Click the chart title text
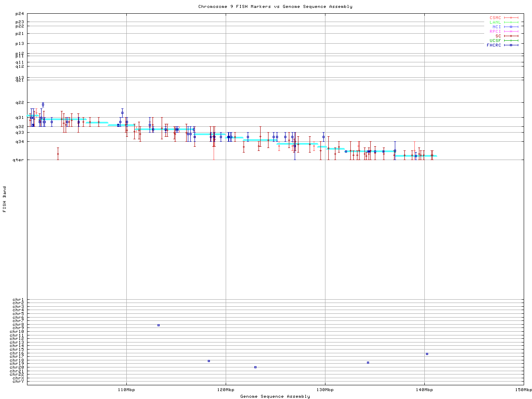The height and width of the screenshot is (399, 532). click(x=275, y=7)
